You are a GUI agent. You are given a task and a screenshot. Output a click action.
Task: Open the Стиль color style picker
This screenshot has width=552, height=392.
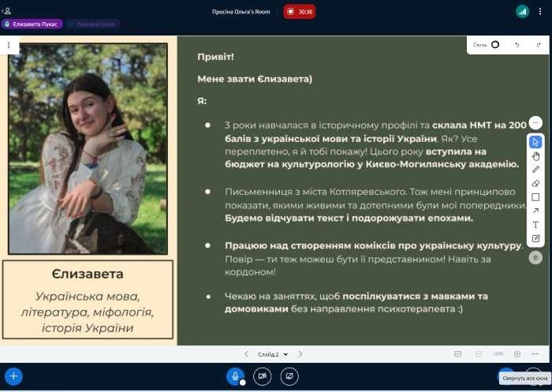[x=487, y=45]
